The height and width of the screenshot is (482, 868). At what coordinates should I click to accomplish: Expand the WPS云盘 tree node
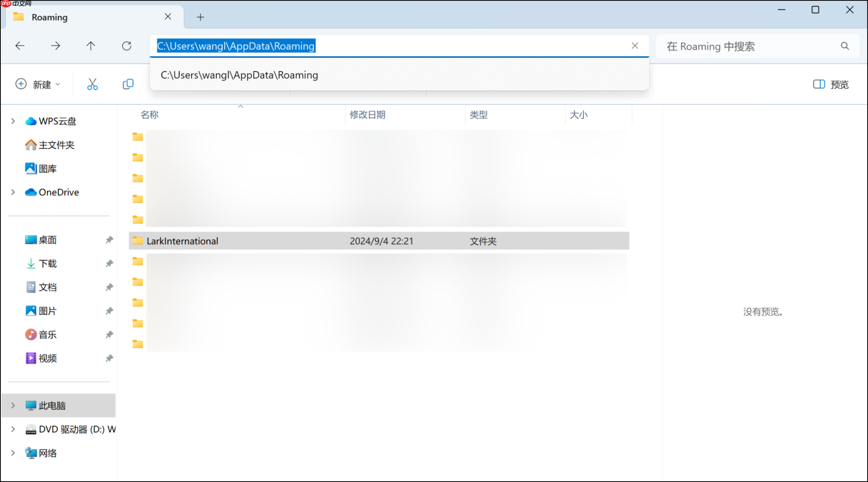click(x=13, y=121)
